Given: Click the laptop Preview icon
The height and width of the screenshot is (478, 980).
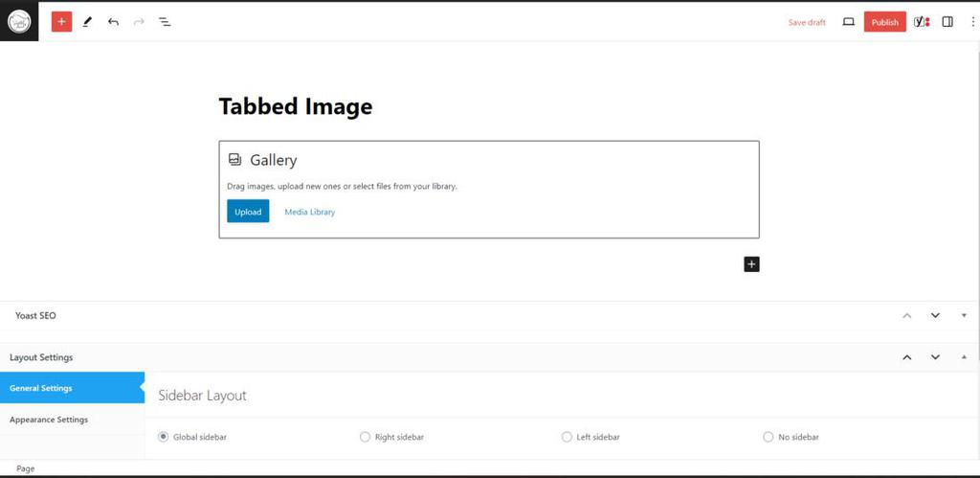Looking at the screenshot, I should pyautogui.click(x=848, y=21).
